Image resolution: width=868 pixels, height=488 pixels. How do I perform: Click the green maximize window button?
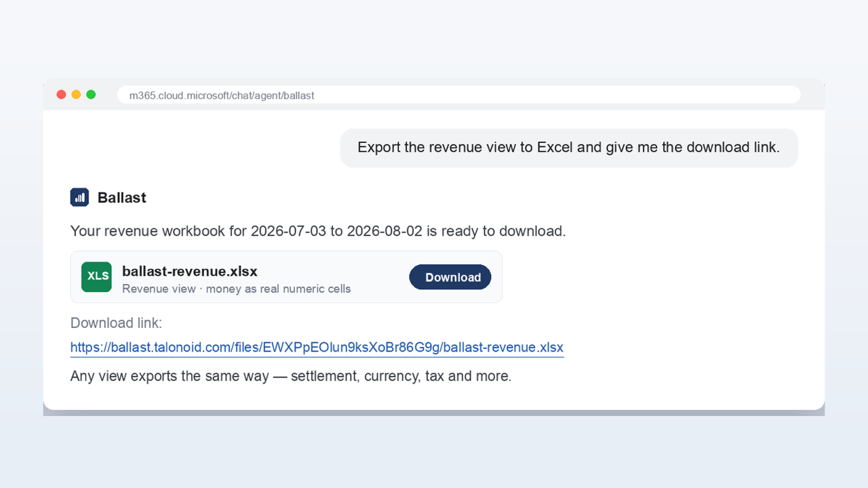(x=91, y=95)
